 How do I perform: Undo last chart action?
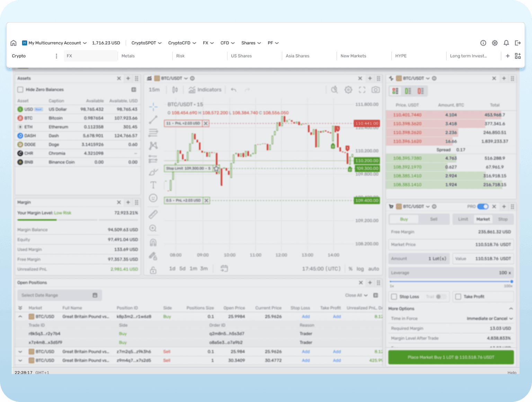[x=234, y=90]
